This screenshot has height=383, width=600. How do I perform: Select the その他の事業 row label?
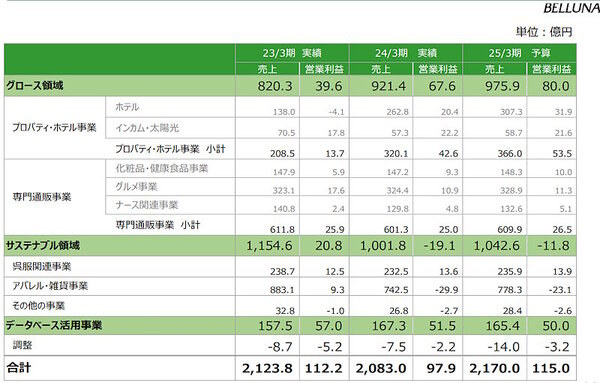point(39,306)
